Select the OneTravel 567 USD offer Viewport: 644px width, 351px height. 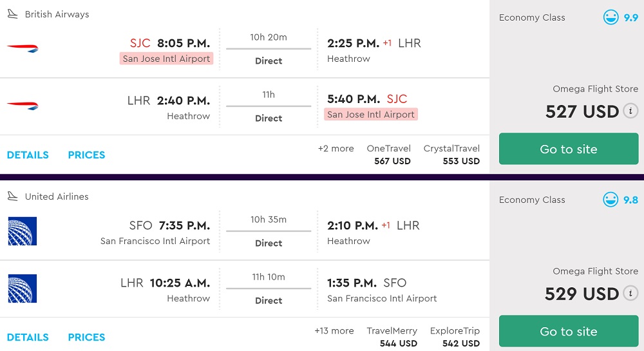[389, 155]
